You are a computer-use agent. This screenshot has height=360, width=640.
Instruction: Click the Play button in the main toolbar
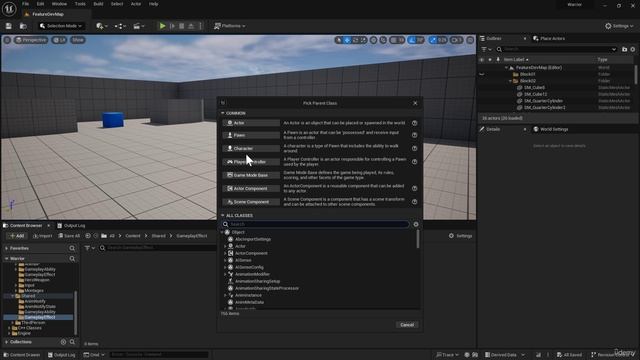(x=162, y=26)
